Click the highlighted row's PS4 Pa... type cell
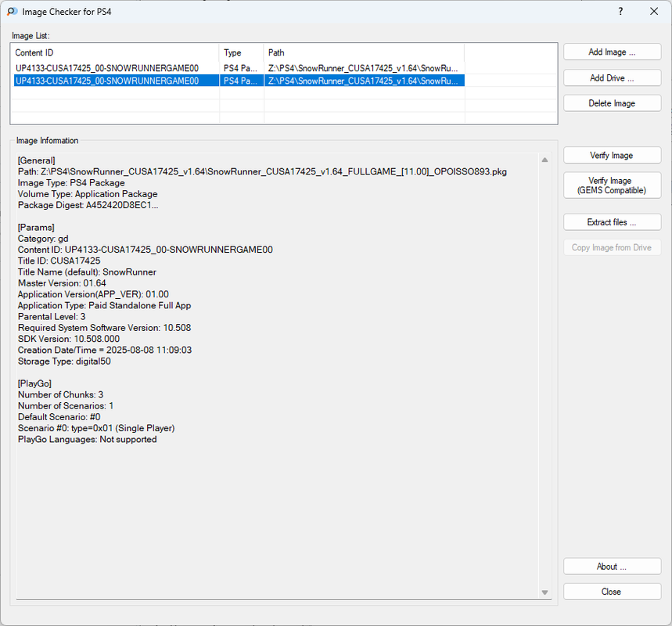Image resolution: width=672 pixels, height=626 pixels. (x=240, y=81)
